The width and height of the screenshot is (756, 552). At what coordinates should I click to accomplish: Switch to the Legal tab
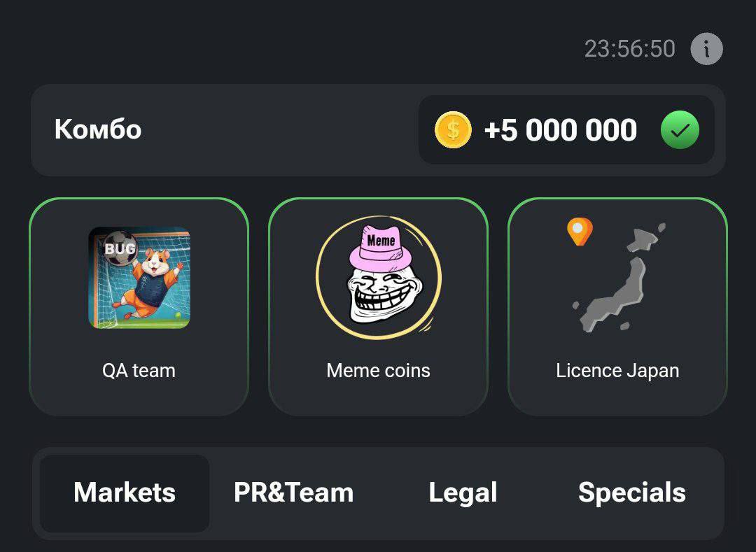click(x=463, y=493)
